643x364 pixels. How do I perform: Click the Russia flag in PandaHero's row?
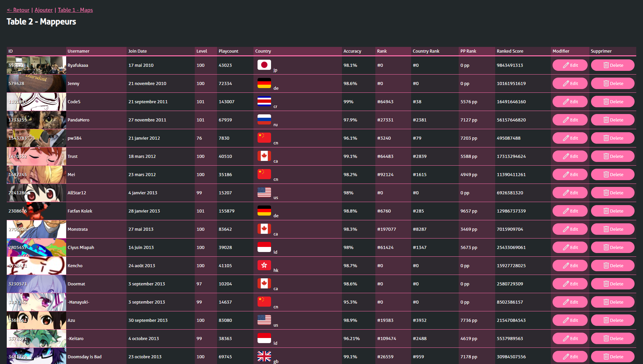coord(264,119)
